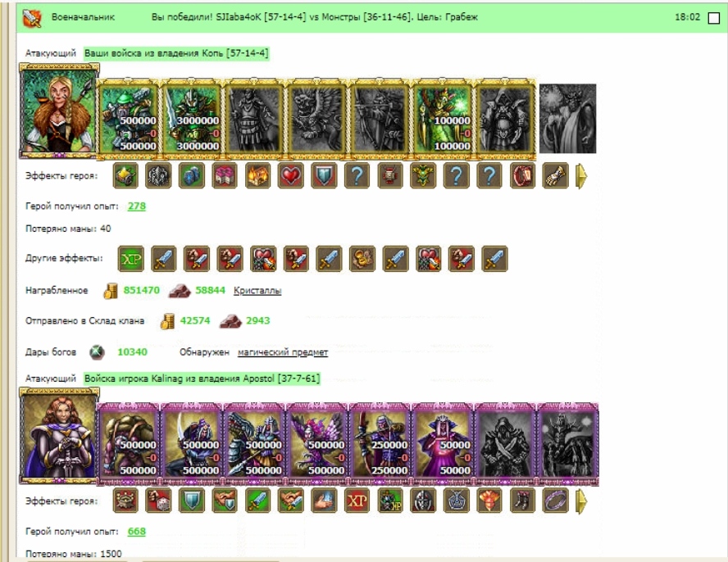Click hero experience value 278

pyautogui.click(x=136, y=206)
